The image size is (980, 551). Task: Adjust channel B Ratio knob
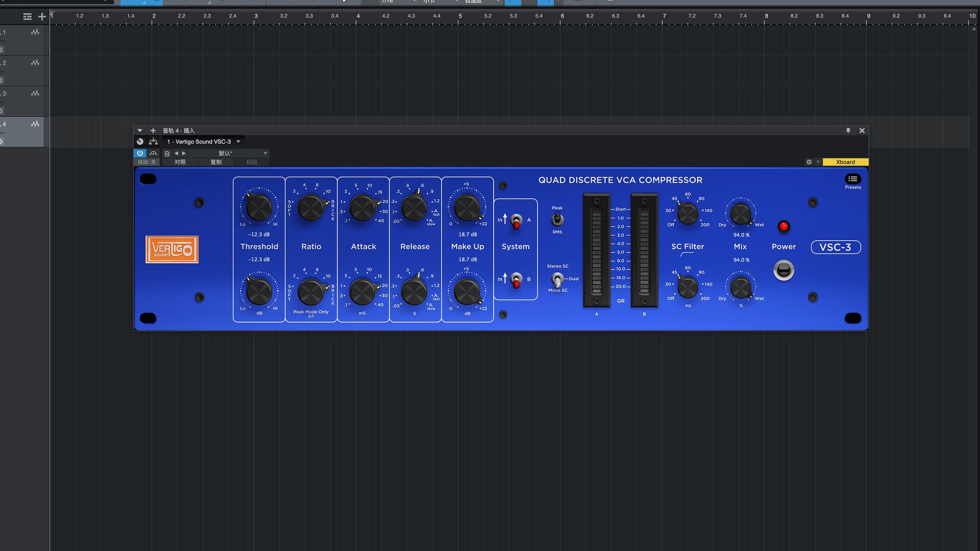coord(311,291)
